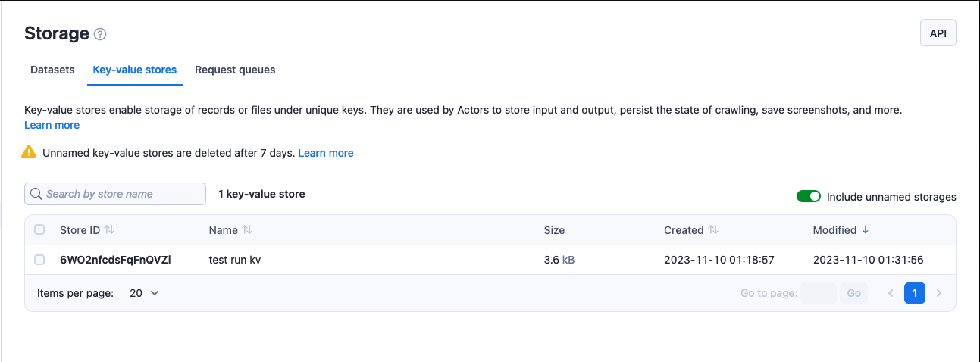This screenshot has height=362, width=980.
Task: Select checkbox for store 6WO2nfcdsFqFnQVZi
Action: [x=40, y=260]
